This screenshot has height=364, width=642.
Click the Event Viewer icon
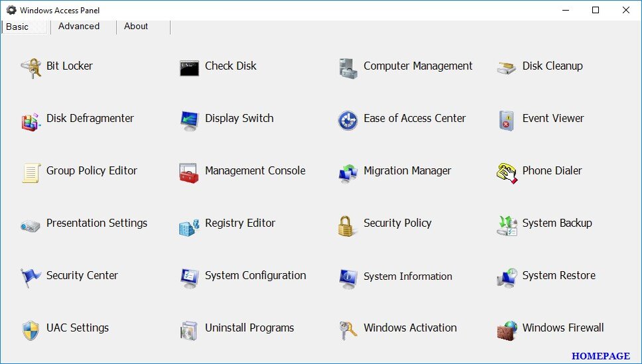pyautogui.click(x=507, y=120)
